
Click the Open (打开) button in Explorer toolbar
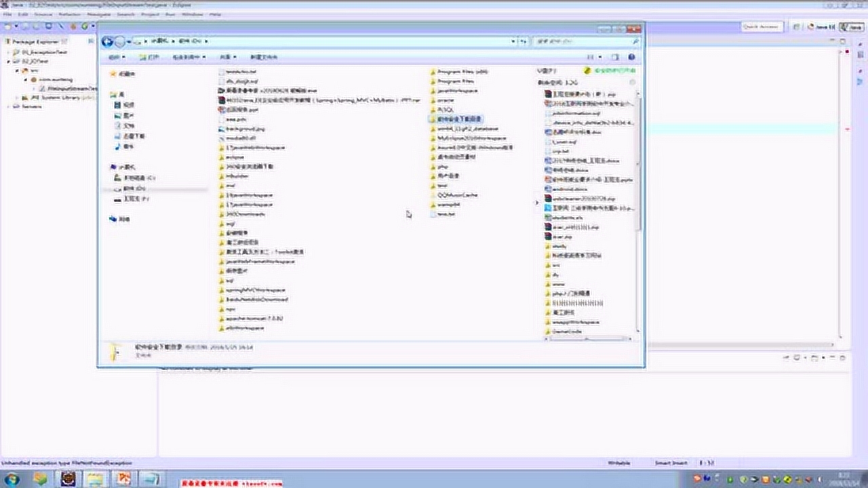click(151, 57)
